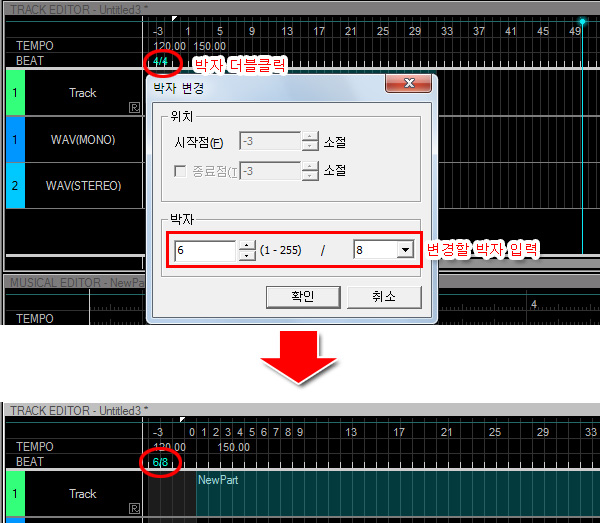Click measure 4 in Musical Editor ruler
Viewport: 600px width, 523px height.
tap(534, 305)
